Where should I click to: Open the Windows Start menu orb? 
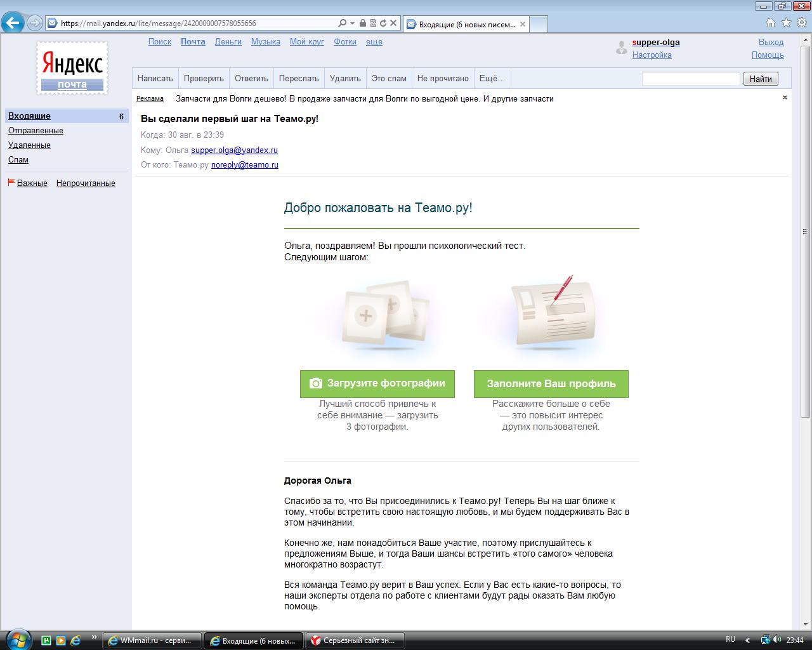(x=17, y=639)
